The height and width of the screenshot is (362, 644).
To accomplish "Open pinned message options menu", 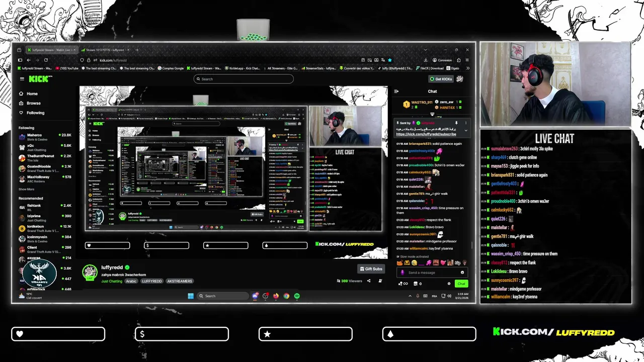I will 466,123.
